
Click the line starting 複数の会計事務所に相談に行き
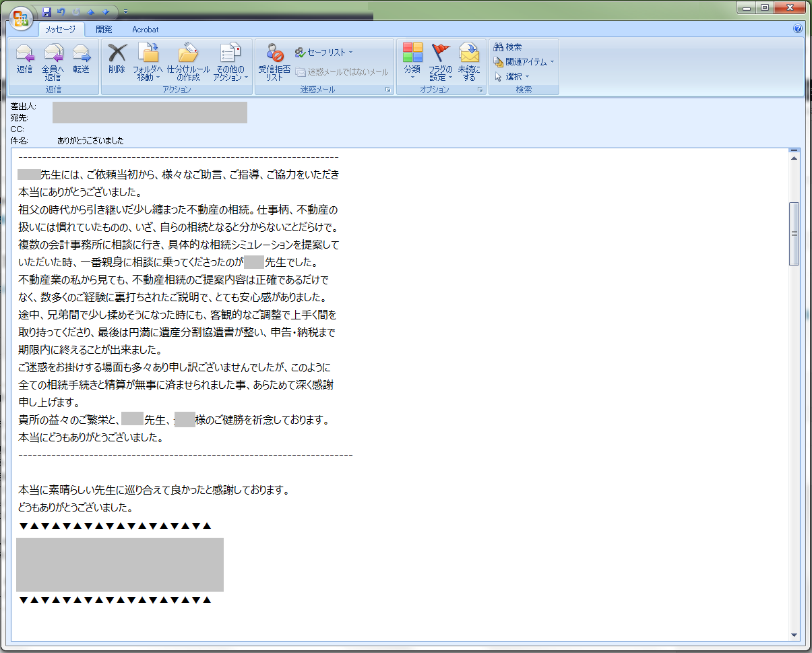[179, 245]
